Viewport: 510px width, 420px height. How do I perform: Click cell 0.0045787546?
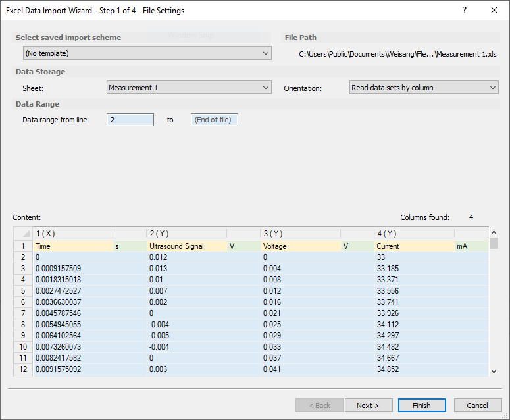click(89, 313)
